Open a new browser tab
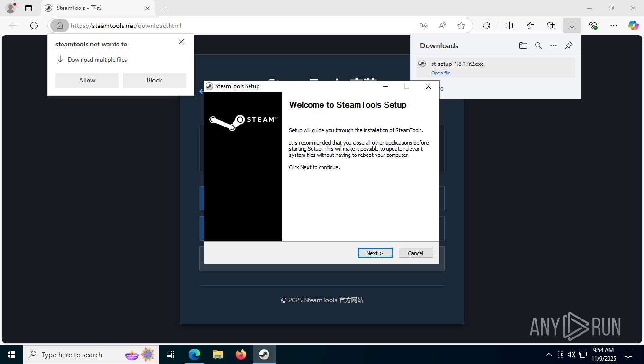Screen dimensions: 644x364 click(x=165, y=8)
